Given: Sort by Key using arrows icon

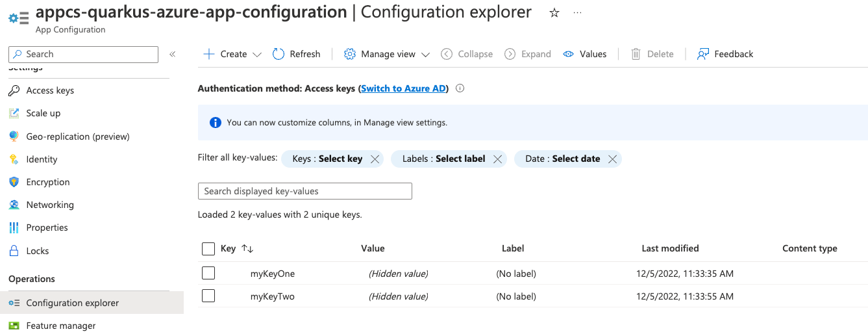Looking at the screenshot, I should tap(247, 248).
